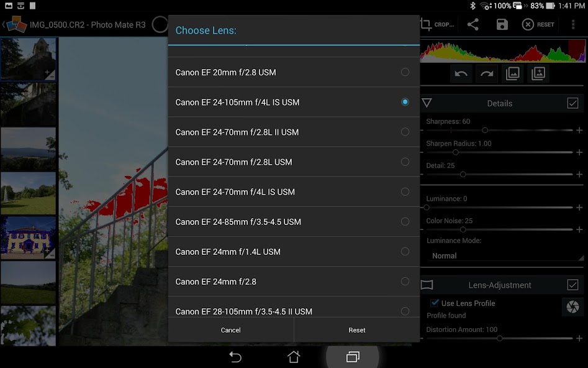
Task: Select Canon EF 24mm f/1.4L USM option
Action: click(294, 252)
